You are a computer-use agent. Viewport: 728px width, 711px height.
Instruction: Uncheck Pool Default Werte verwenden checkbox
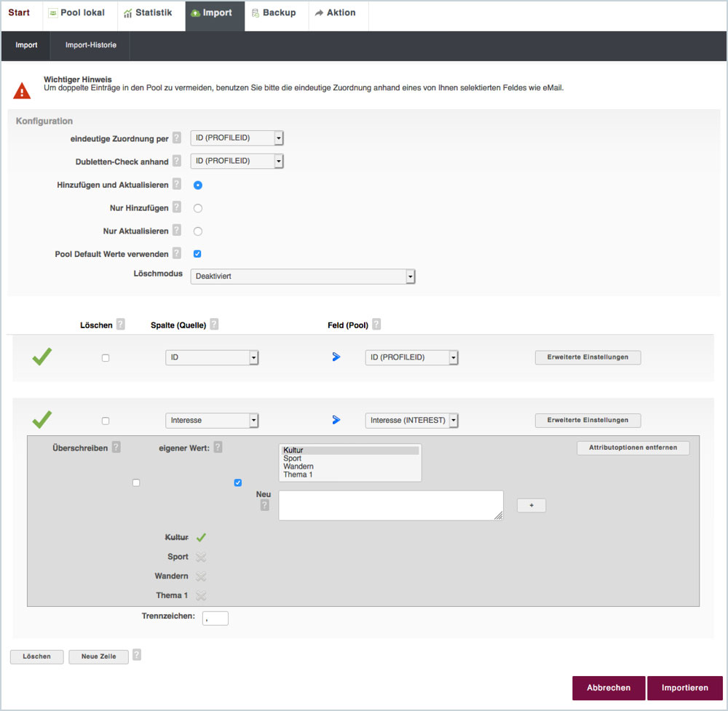pyautogui.click(x=197, y=254)
